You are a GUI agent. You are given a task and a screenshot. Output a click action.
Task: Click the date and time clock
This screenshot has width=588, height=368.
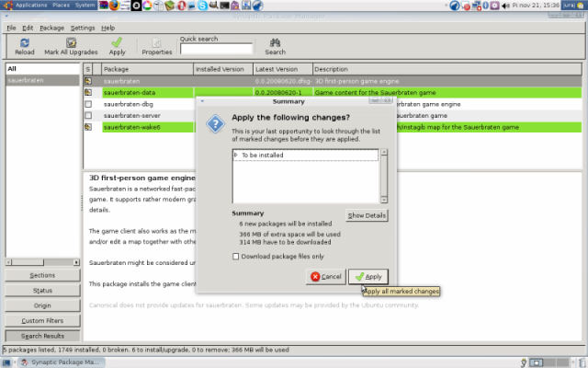(536, 6)
